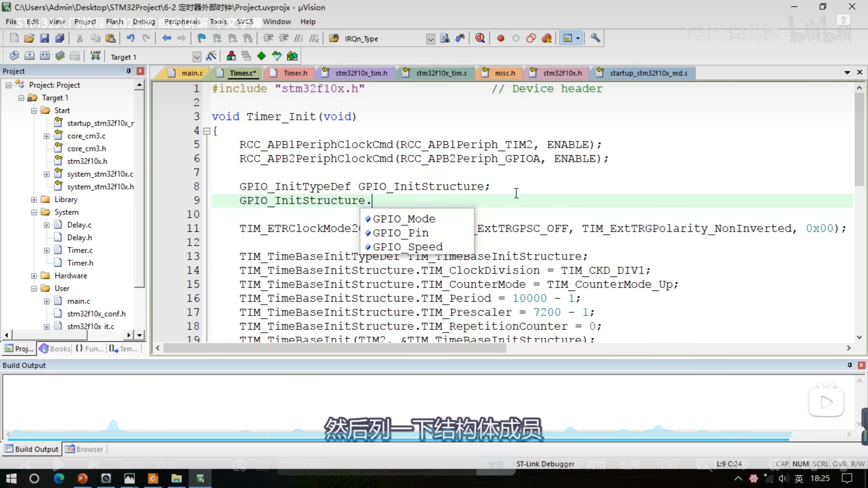
Task: Open Options for Target magic wand icon
Action: point(211,56)
